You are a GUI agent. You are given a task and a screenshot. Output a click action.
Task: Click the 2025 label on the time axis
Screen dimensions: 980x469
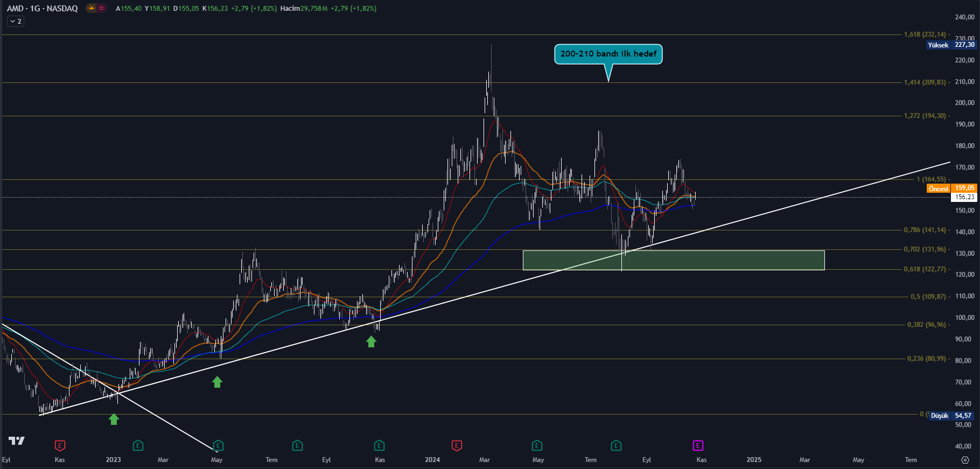coord(754,460)
